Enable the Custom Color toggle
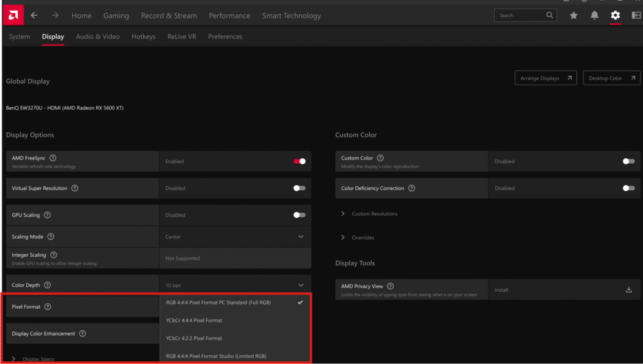The image size is (643, 364). click(629, 161)
